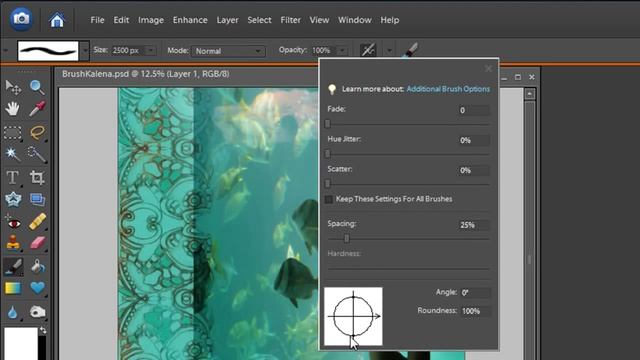Click the Hue Jitter percentage field
640x360 pixels.
tap(473, 140)
